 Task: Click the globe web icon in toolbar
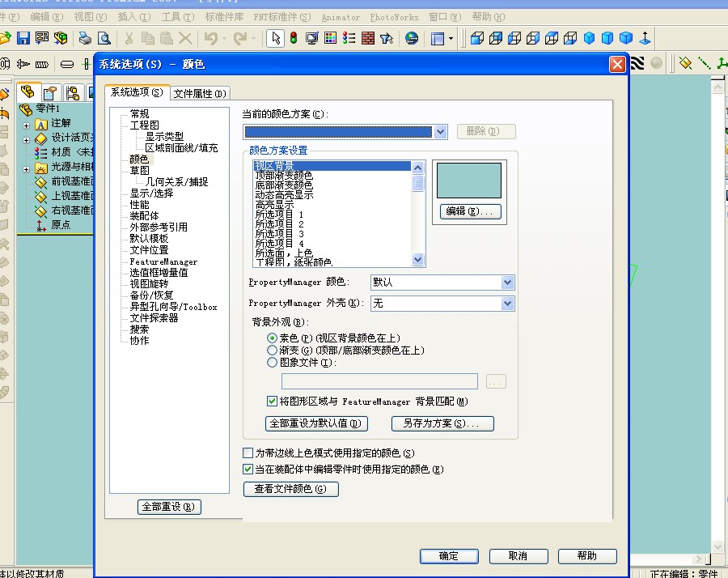412,38
